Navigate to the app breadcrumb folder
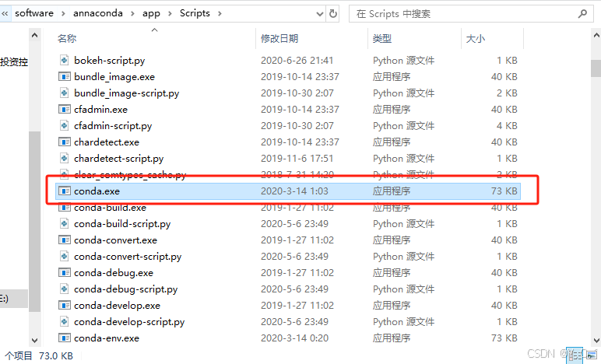The height and width of the screenshot is (364, 601). pyautogui.click(x=151, y=14)
